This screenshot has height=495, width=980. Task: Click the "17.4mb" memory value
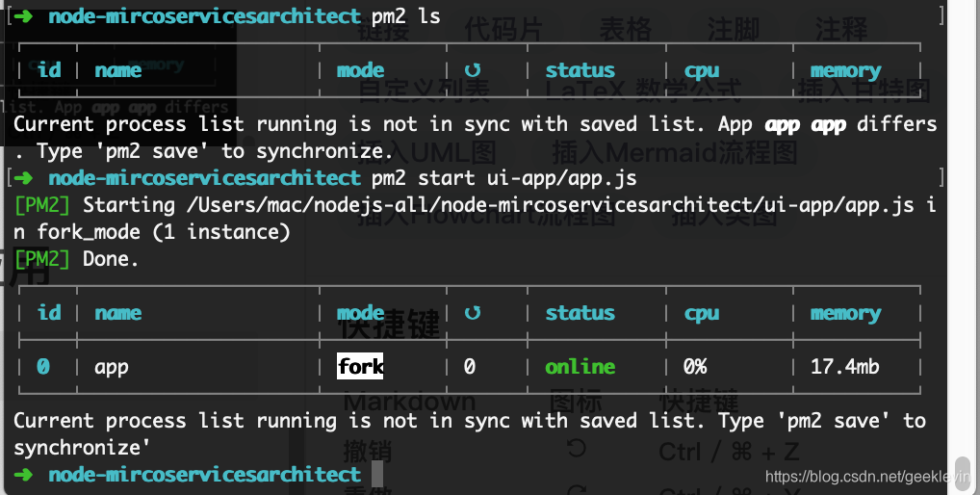pos(844,366)
